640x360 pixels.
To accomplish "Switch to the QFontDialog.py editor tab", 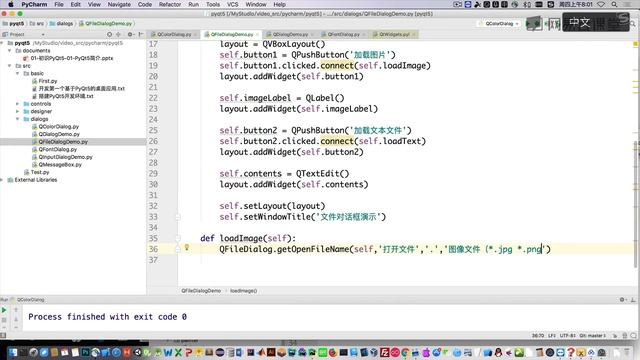I will (x=343, y=34).
